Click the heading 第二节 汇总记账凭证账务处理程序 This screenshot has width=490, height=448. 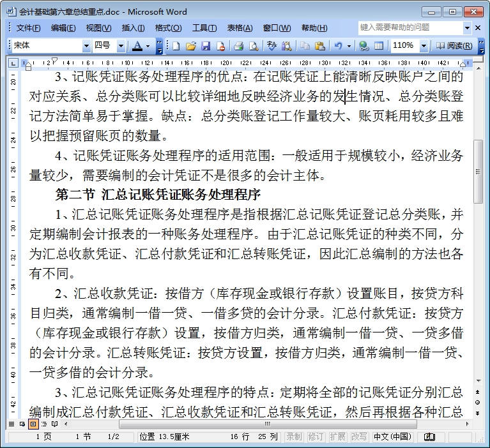(x=158, y=195)
